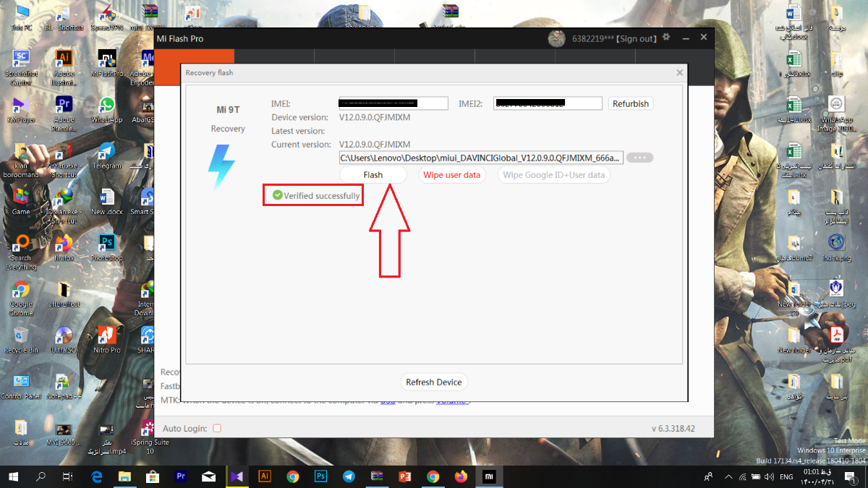868x488 pixels.
Task: Switch to Telegram on the taskbar
Action: (x=349, y=476)
